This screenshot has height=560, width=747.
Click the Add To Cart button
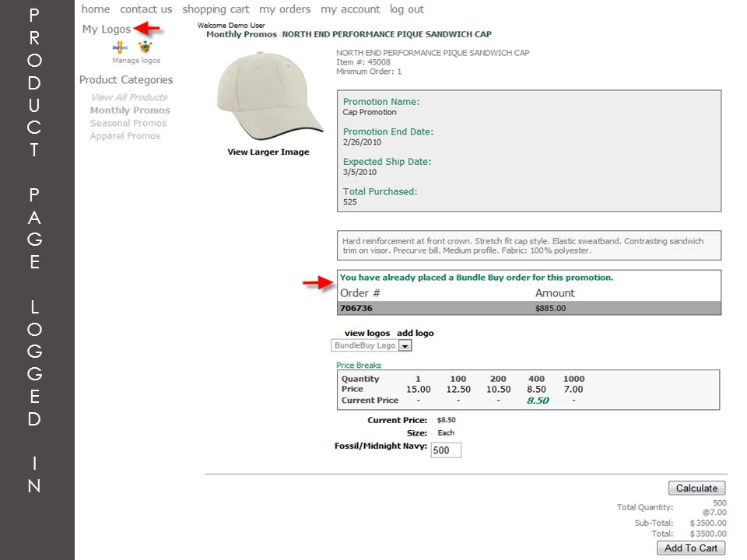[691, 548]
